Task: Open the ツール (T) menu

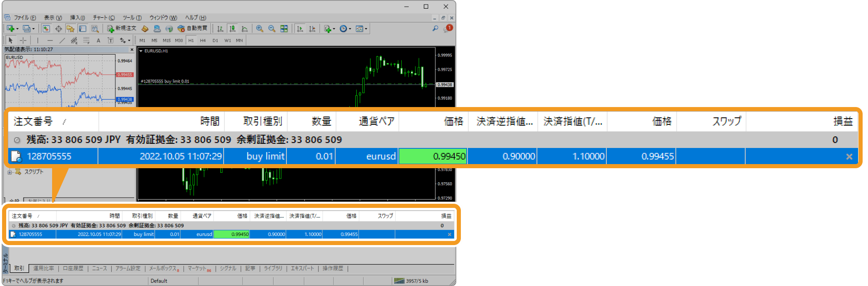Action: click(132, 17)
